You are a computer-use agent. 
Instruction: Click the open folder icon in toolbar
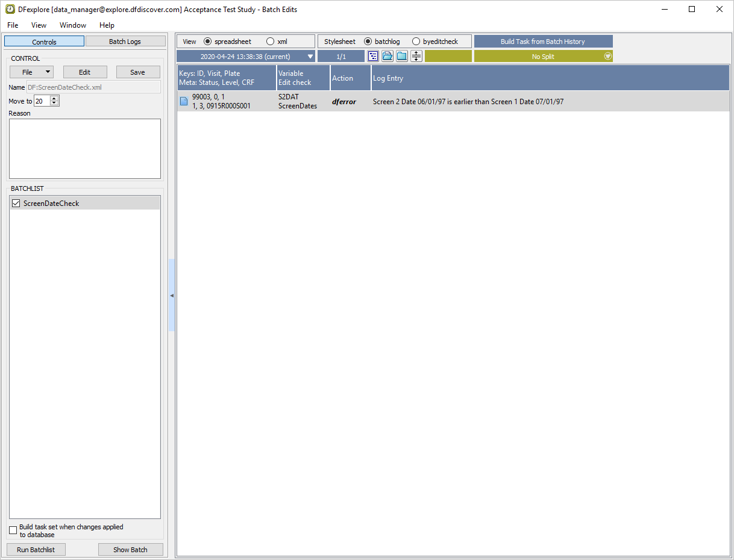(387, 56)
